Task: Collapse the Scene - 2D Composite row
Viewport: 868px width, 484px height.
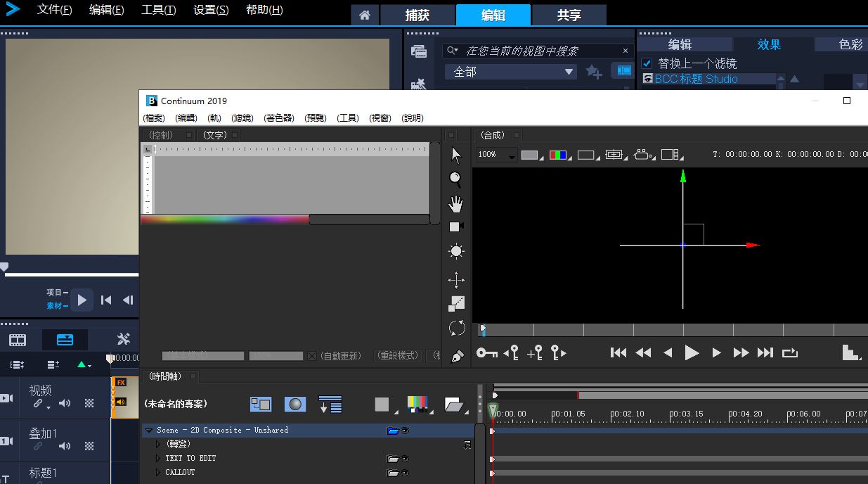Action: click(x=148, y=431)
